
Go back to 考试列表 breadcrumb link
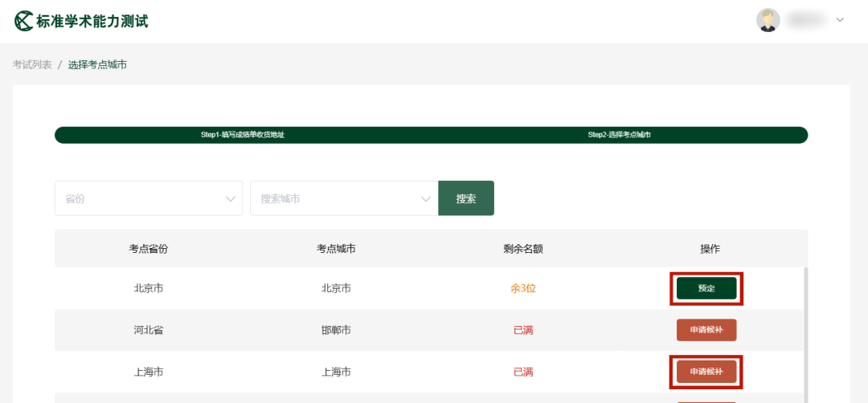32,65
